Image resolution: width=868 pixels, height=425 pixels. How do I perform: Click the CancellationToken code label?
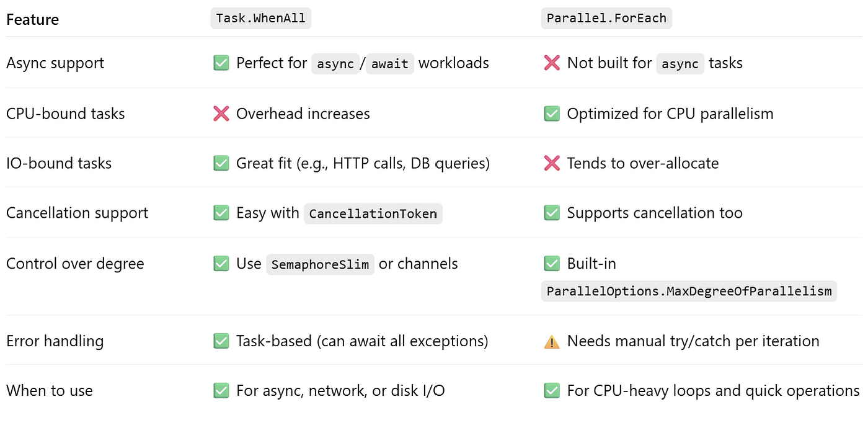[x=373, y=214]
